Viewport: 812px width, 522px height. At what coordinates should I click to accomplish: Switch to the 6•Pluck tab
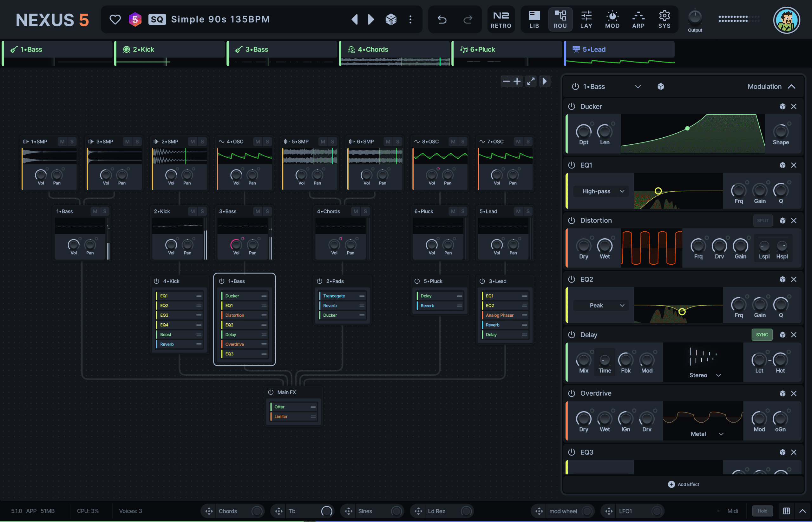point(482,50)
